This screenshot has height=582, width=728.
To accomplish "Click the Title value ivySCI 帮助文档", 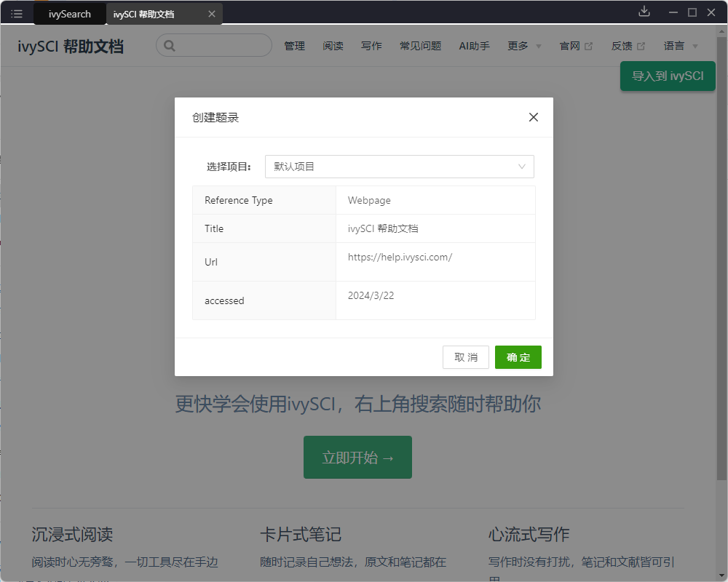I will click(383, 228).
